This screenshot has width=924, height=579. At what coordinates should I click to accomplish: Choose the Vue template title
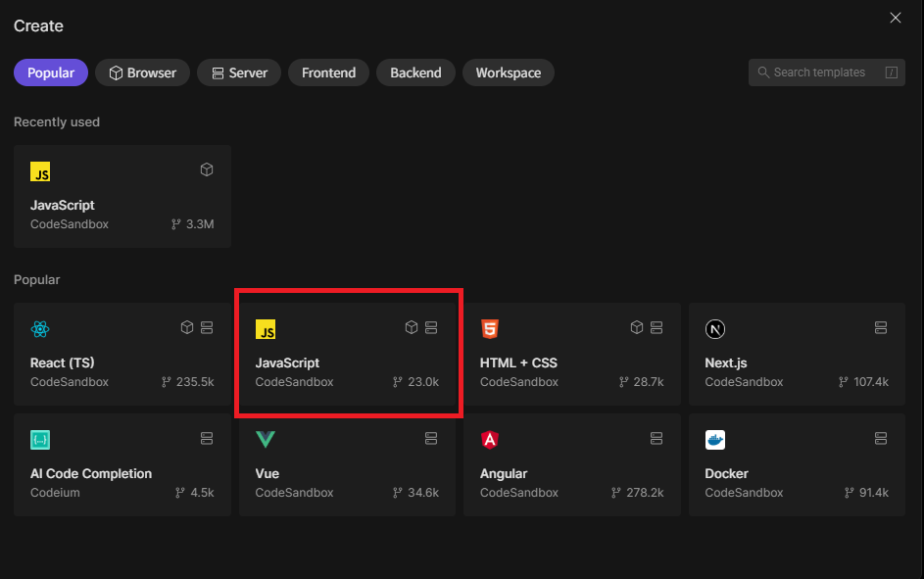267,473
